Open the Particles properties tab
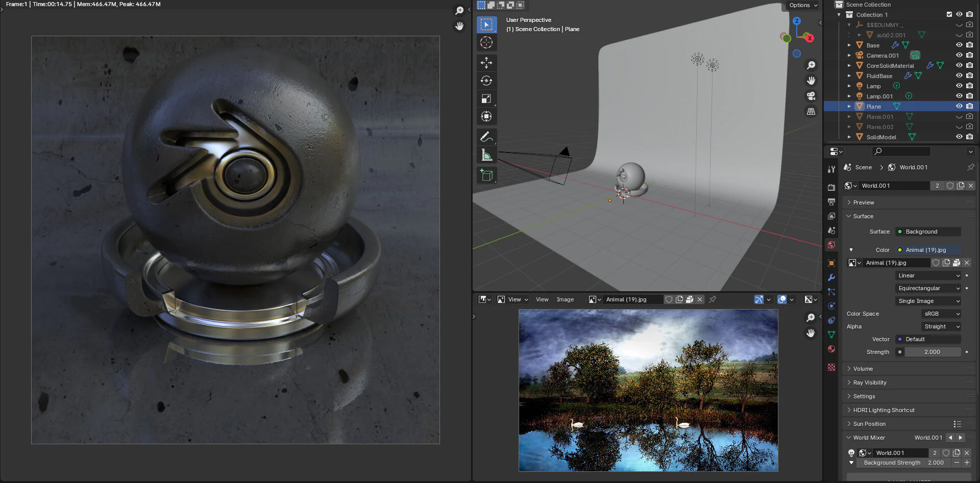Viewport: 980px width, 483px height. 831,292
